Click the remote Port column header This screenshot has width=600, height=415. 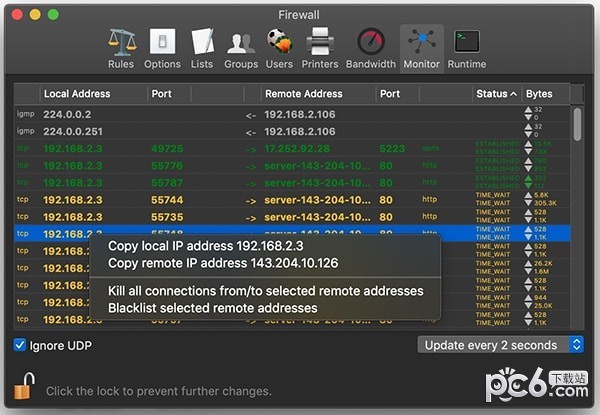click(397, 94)
